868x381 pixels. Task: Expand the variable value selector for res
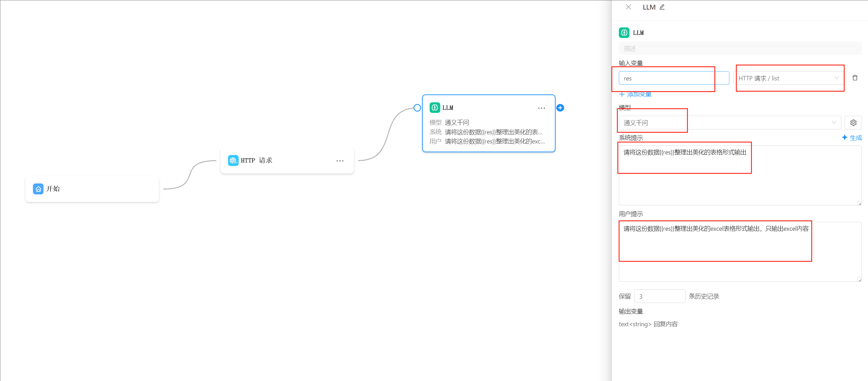click(x=836, y=78)
